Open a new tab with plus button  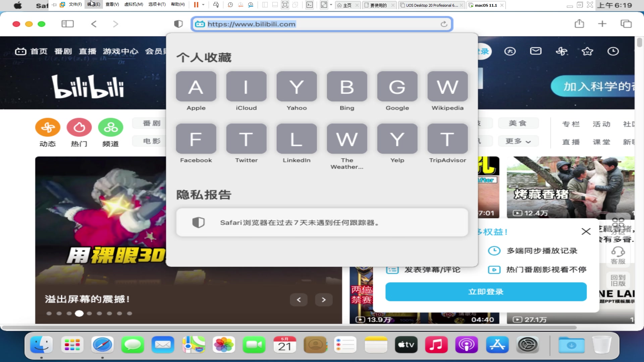coord(602,24)
